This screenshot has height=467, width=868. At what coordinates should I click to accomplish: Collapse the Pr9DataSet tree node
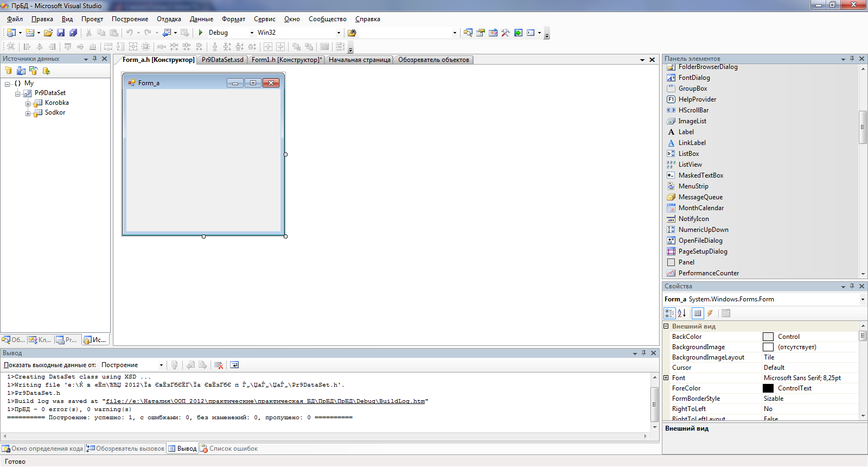tap(18, 93)
